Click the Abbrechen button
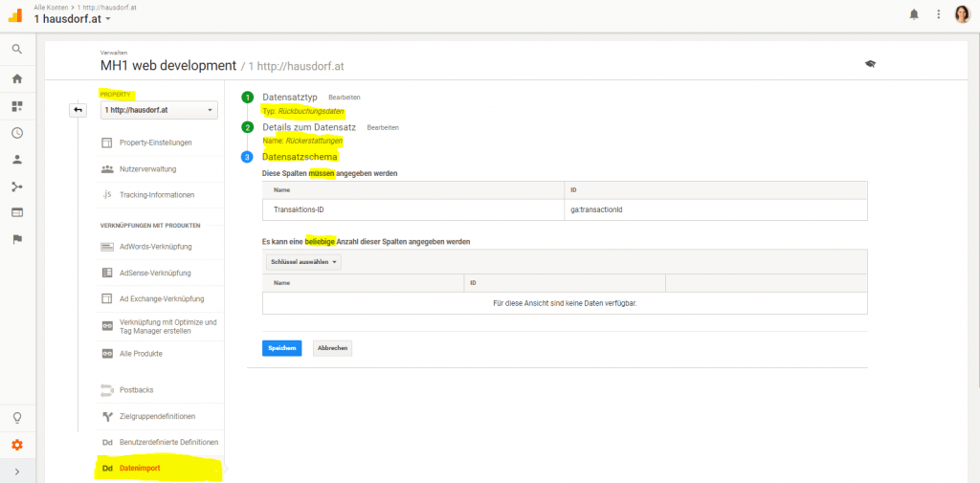This screenshot has width=980, height=483. (x=332, y=348)
